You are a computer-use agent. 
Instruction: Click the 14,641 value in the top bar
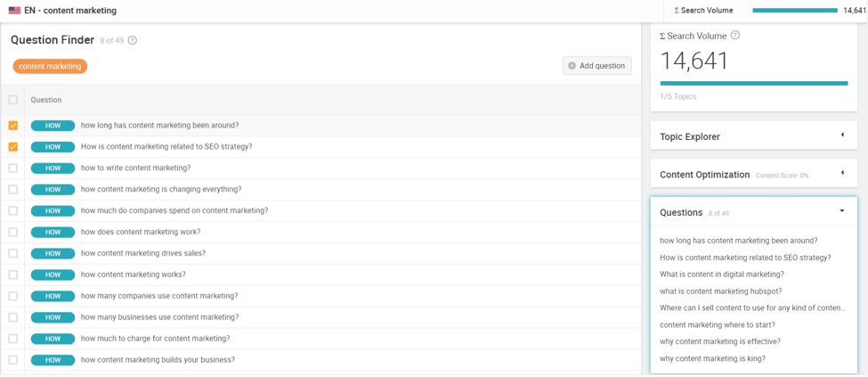pyautogui.click(x=854, y=10)
